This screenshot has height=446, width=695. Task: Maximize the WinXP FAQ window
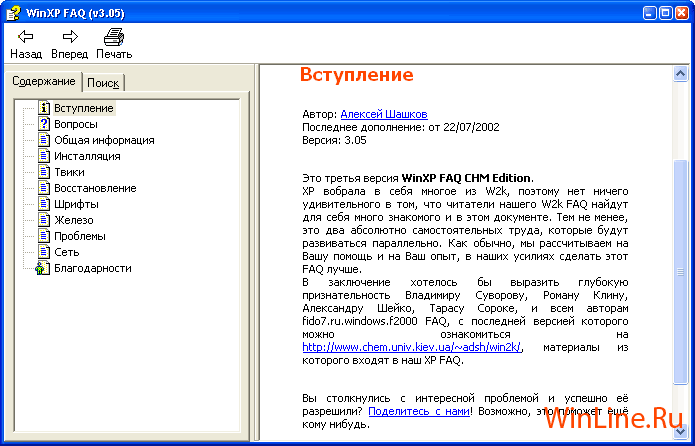tap(666, 12)
